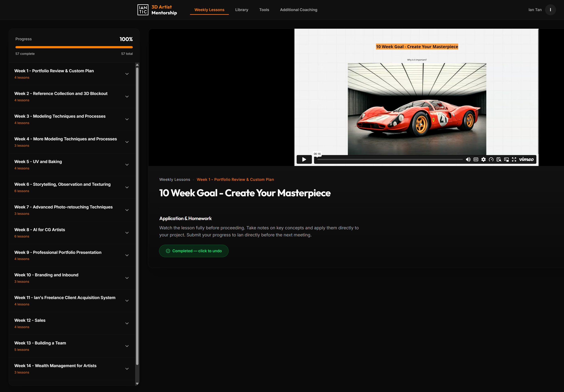Click the sidebar scrollbar thumb
Image resolution: width=564 pixels, height=392 pixels.
click(137, 216)
